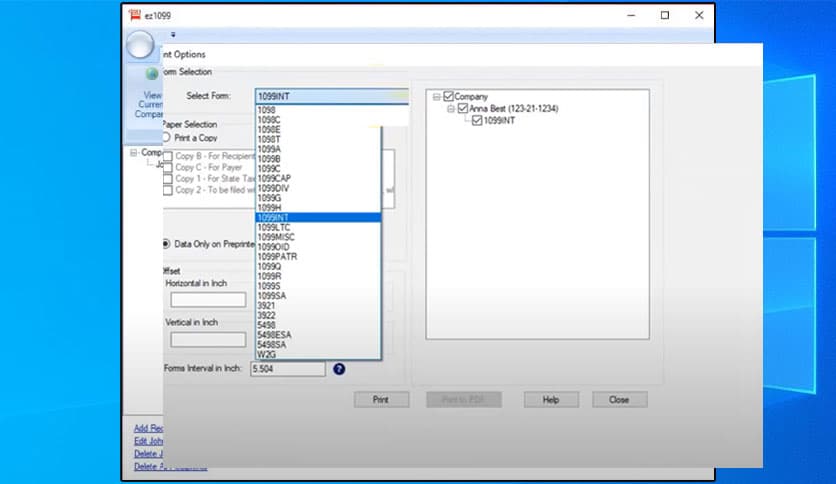Choose 1098 from form list

pos(318,110)
